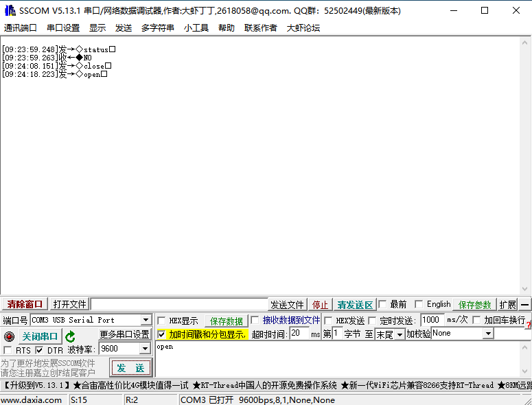Maximize the SSCOM window
The image size is (532, 405).
485,10
